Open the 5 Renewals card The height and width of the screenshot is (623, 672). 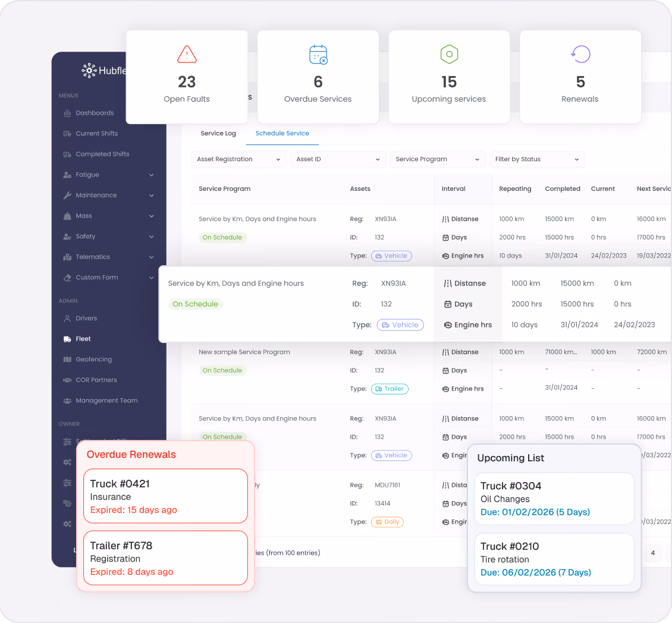(x=580, y=77)
